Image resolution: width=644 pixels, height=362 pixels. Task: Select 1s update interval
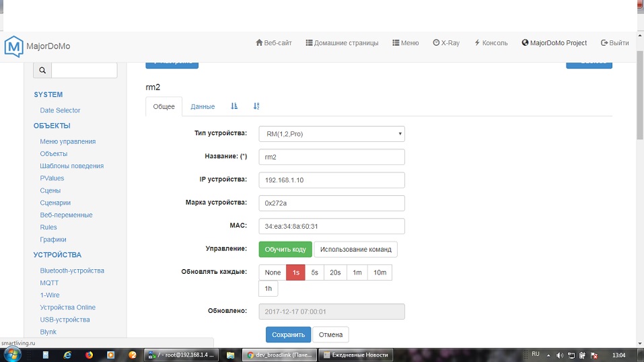[x=295, y=273]
